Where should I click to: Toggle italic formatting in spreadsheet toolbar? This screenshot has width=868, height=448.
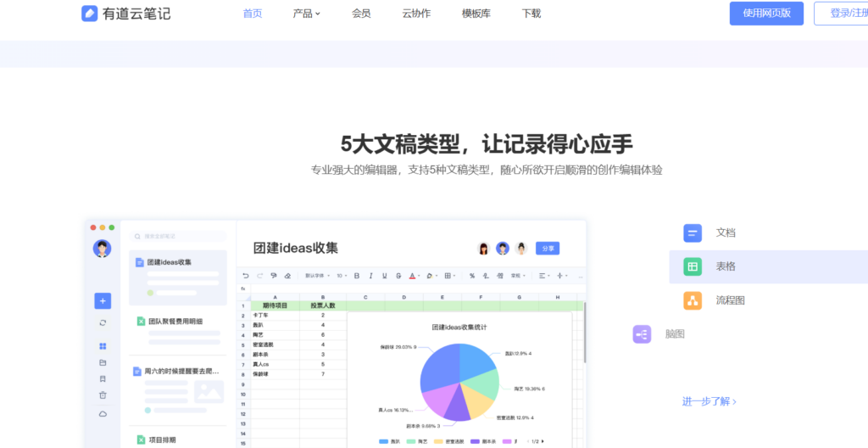tap(370, 276)
